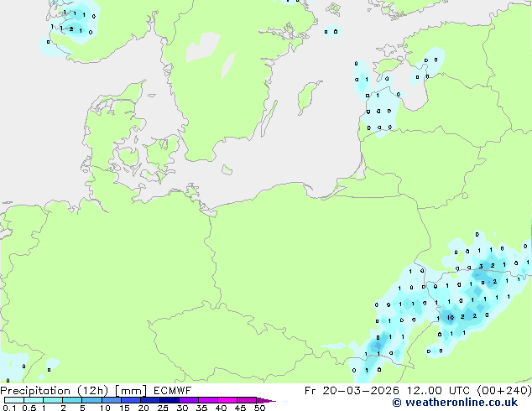Select the 10–15 mm blue legend swatch

pyautogui.click(x=112, y=400)
